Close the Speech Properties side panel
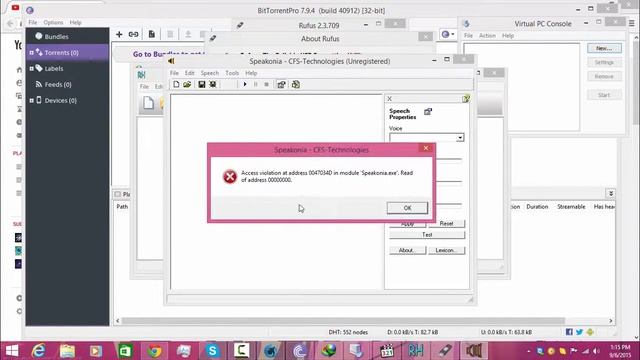 click(389, 99)
